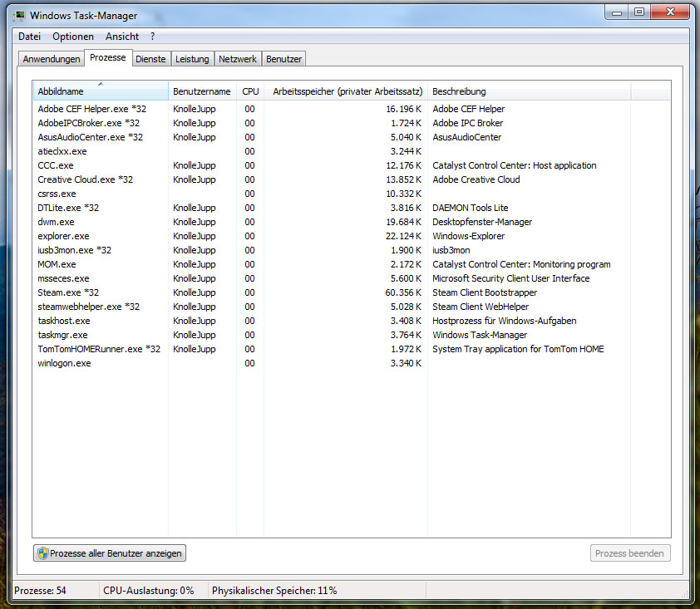Screen dimensions: 700x609
Task: Open the Leistung tab
Action: click(x=192, y=59)
